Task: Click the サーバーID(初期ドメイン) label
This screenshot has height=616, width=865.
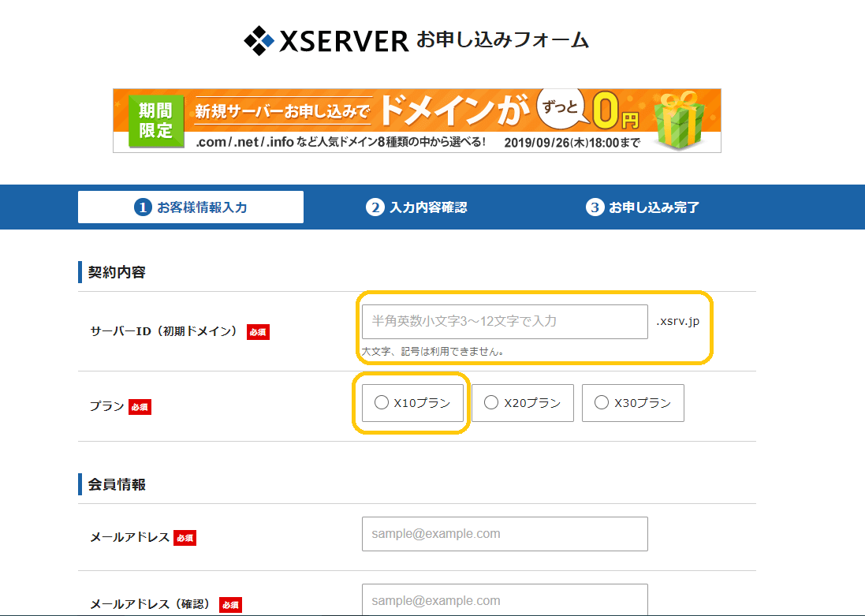Action: 164,331
